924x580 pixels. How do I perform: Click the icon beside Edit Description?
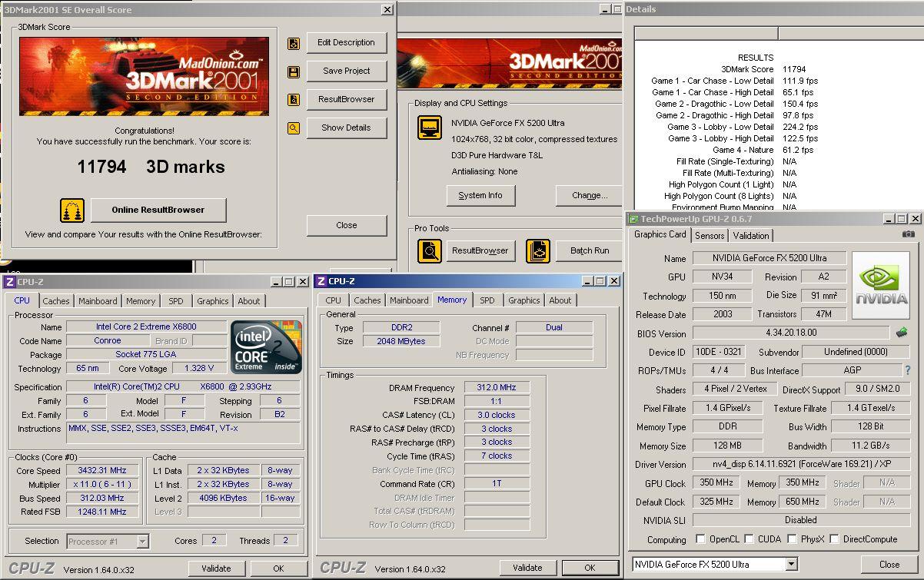(x=293, y=44)
